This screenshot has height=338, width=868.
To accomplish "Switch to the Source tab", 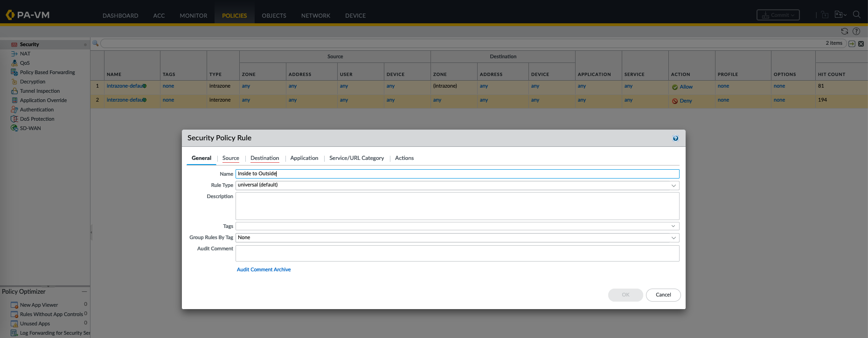I will [x=230, y=158].
